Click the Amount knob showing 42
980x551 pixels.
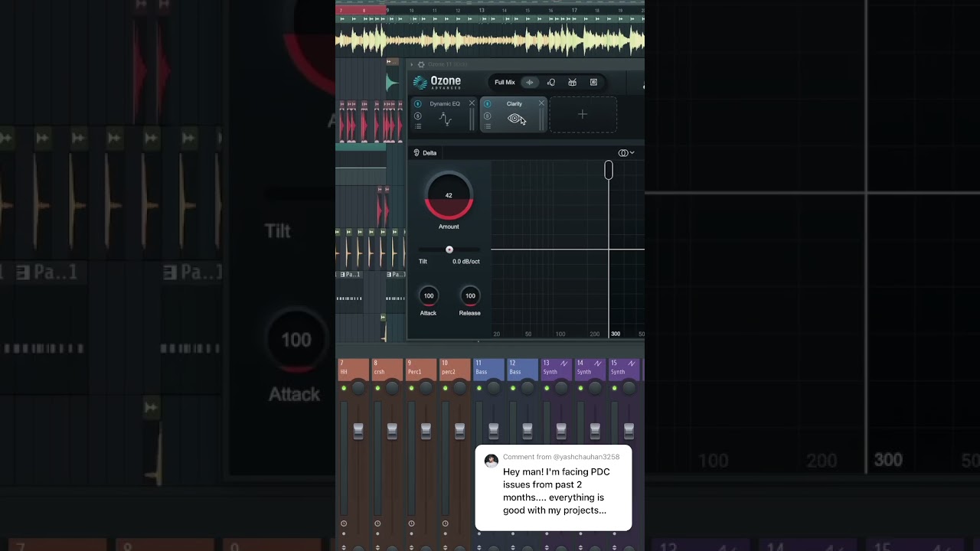449,196
